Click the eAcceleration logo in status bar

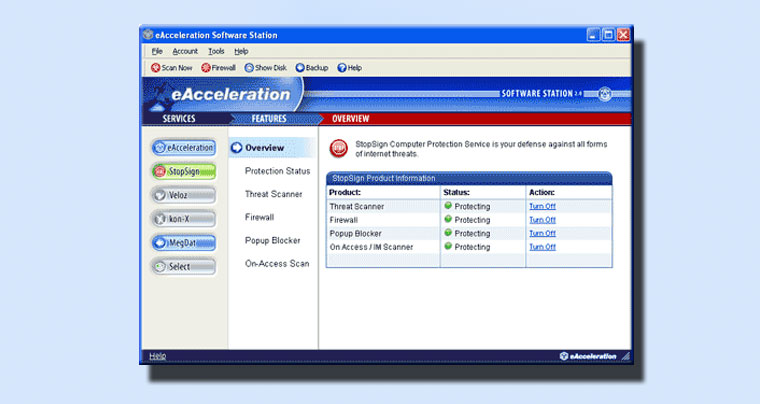coord(587,356)
